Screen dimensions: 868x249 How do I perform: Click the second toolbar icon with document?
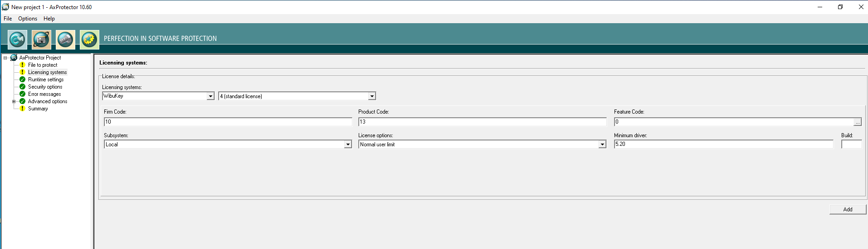(x=41, y=40)
